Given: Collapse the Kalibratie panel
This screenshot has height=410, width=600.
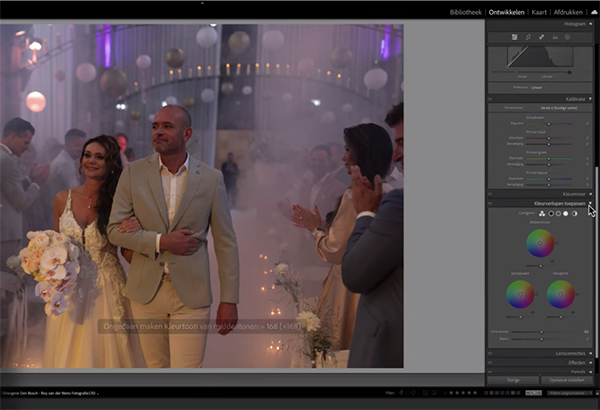Looking at the screenshot, I should tap(590, 99).
